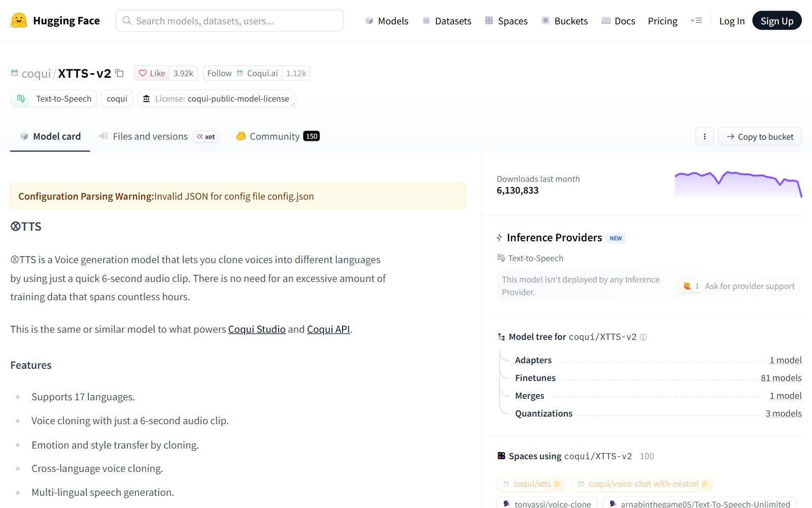812x508 pixels.
Task: Open Spaces in top navigation
Action: 506,21
